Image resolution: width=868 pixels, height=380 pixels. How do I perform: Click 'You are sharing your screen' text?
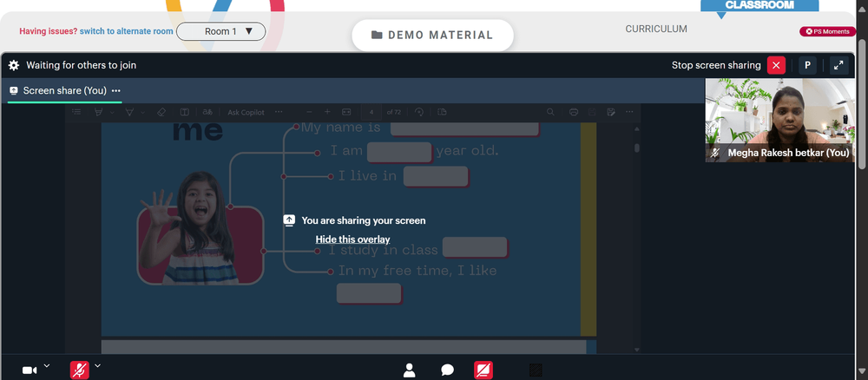click(x=364, y=220)
